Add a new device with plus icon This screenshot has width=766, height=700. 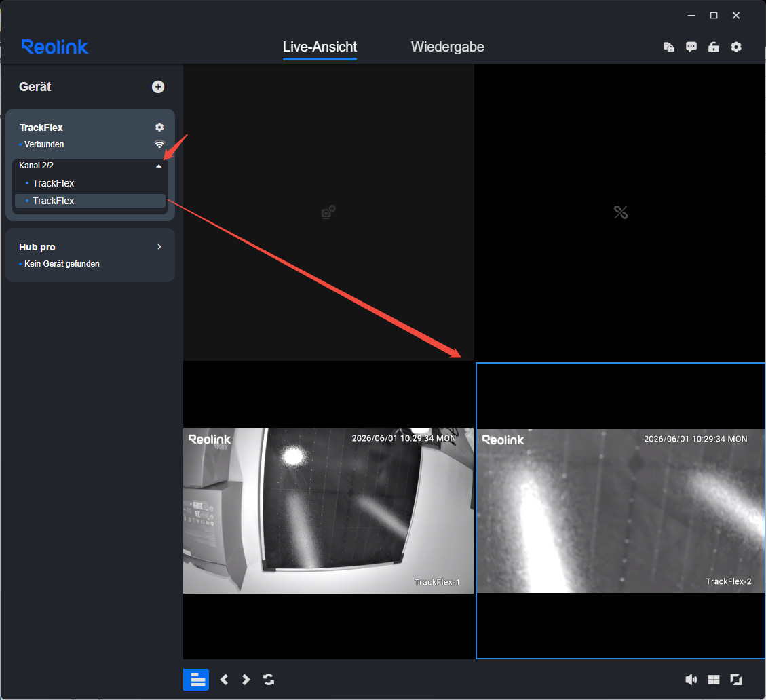pyautogui.click(x=158, y=86)
